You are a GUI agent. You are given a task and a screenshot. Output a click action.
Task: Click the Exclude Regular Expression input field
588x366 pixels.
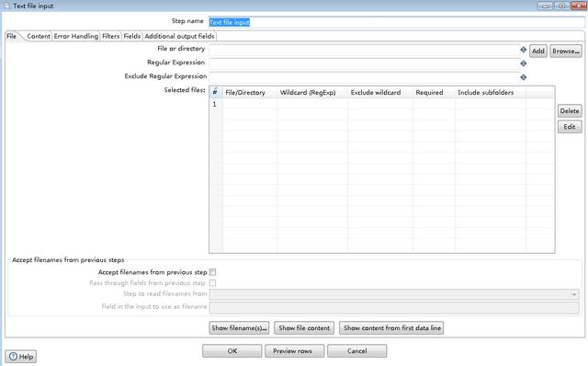tap(364, 77)
